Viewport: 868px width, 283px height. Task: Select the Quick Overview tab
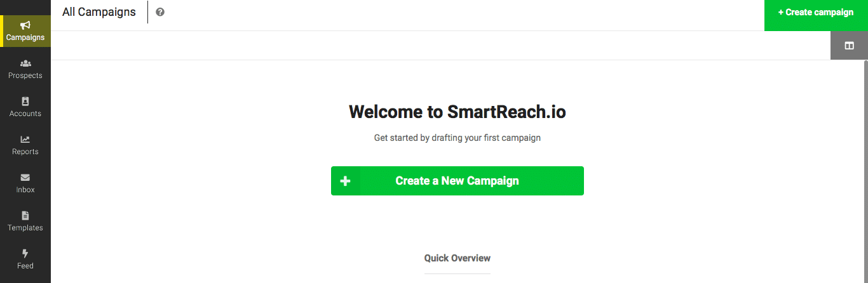(458, 258)
